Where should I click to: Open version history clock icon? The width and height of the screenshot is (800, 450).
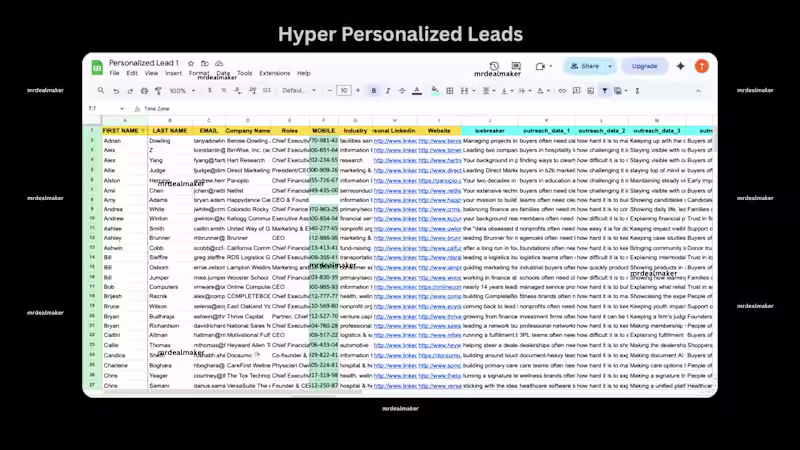[x=494, y=66]
